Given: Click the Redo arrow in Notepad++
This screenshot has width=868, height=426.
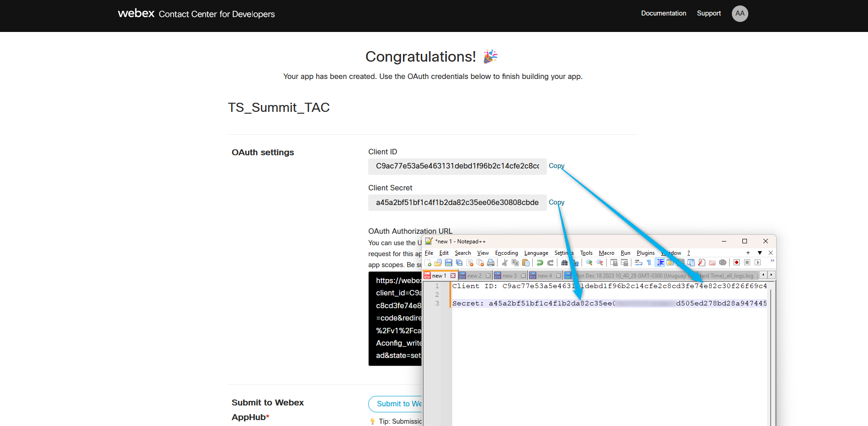Looking at the screenshot, I should coord(550,263).
